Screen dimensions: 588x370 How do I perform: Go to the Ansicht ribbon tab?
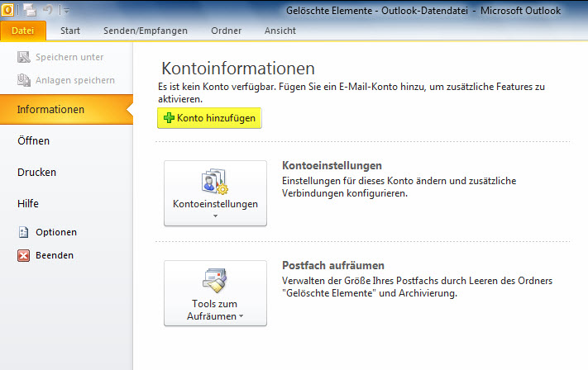[280, 31]
